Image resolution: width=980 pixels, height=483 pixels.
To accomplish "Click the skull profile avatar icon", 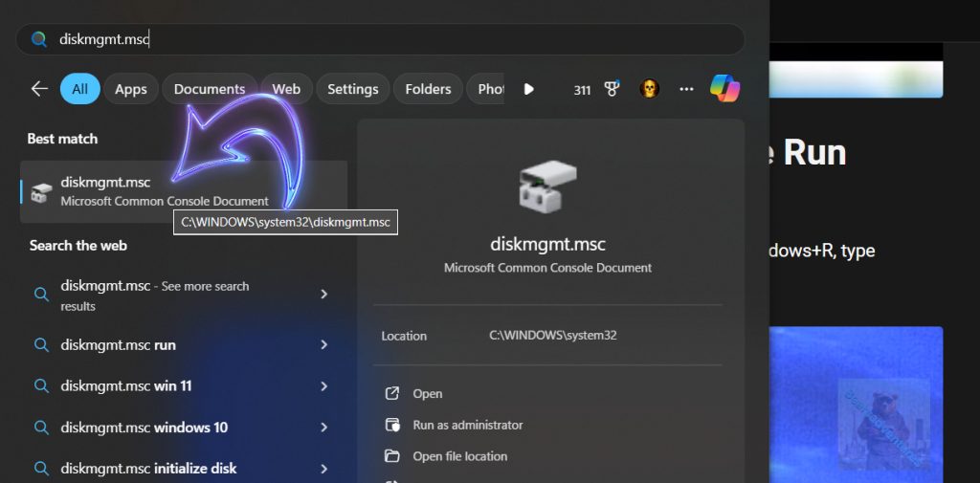I will tap(649, 89).
